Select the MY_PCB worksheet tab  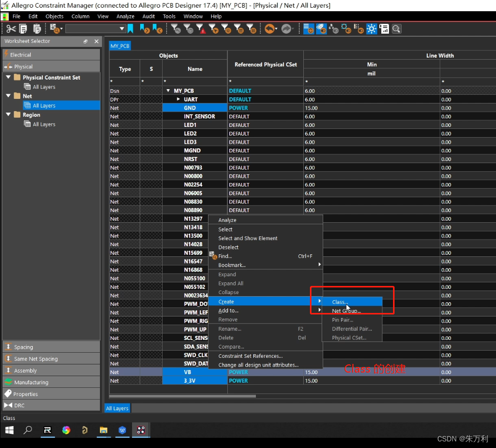pos(120,46)
